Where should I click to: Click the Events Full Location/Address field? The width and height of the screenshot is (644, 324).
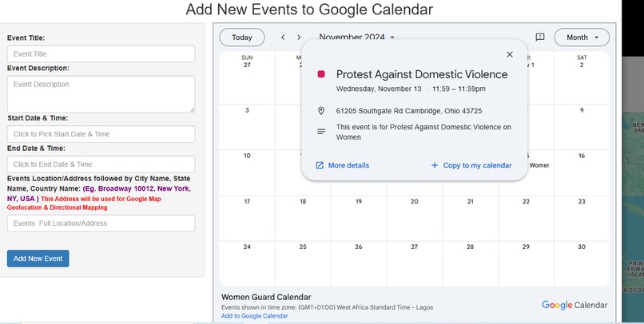click(x=101, y=223)
